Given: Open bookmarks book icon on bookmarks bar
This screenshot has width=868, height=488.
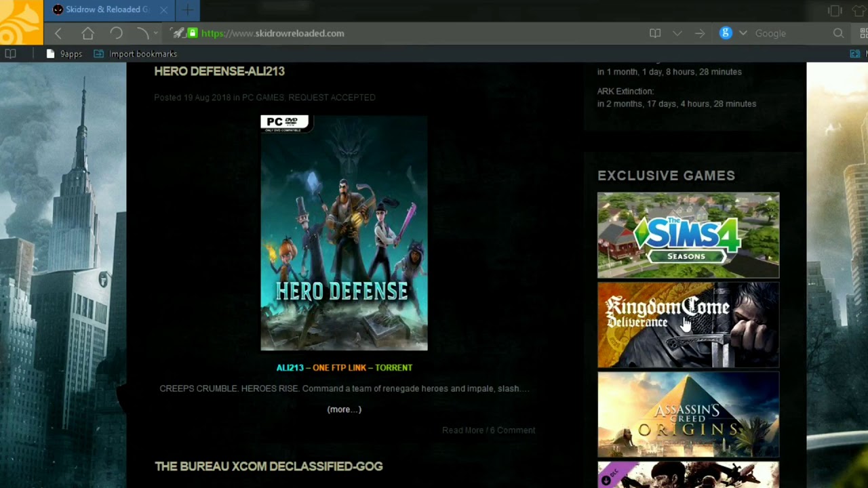Looking at the screenshot, I should coord(10,54).
